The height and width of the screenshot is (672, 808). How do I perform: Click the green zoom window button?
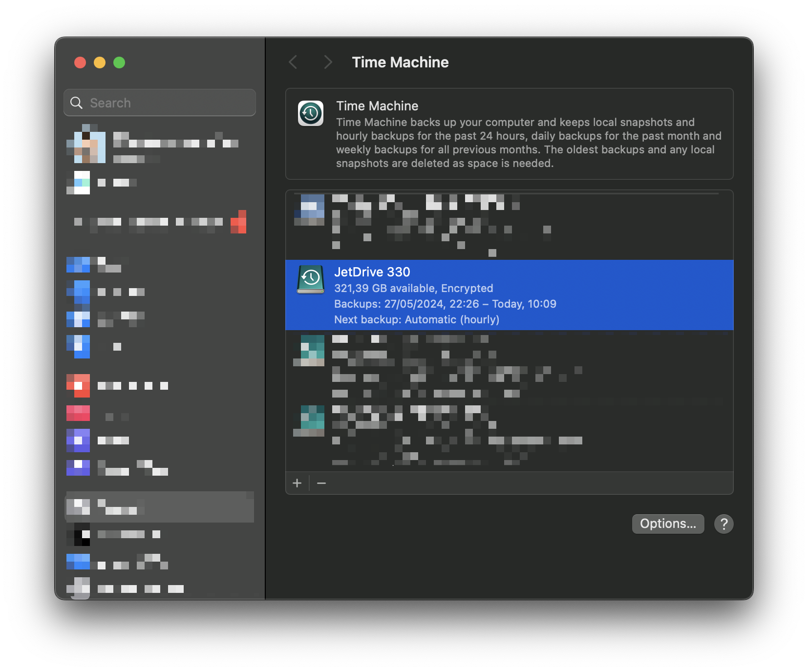click(x=119, y=63)
